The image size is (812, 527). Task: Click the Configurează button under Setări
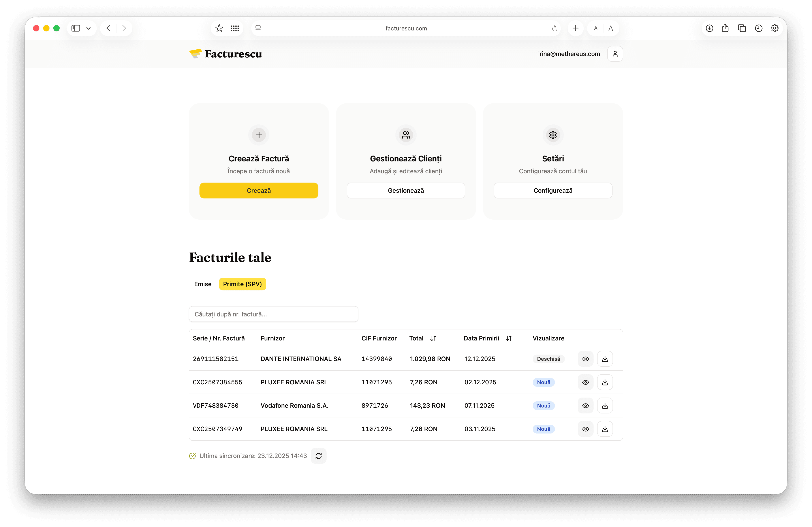pos(553,190)
